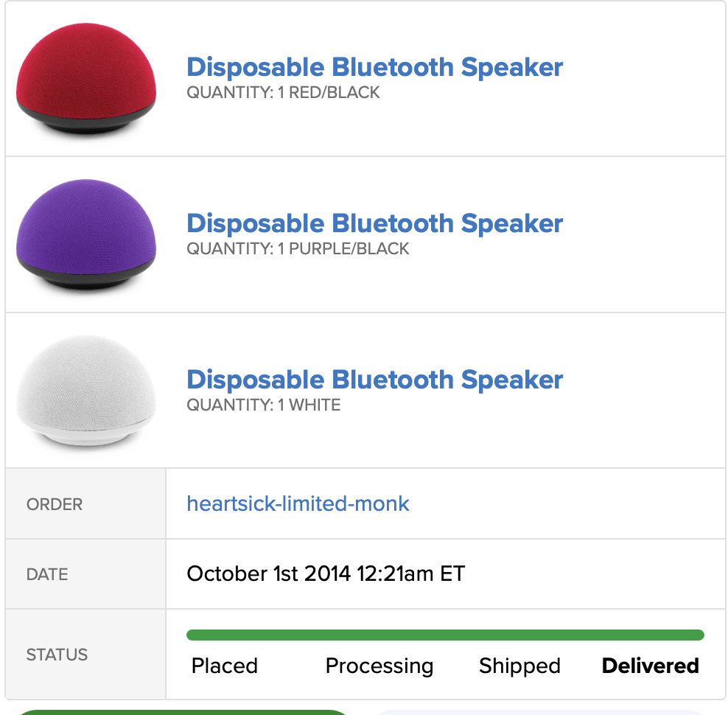Screen dimensions: 728x715
Task: Select the Processing status step
Action: 379,666
